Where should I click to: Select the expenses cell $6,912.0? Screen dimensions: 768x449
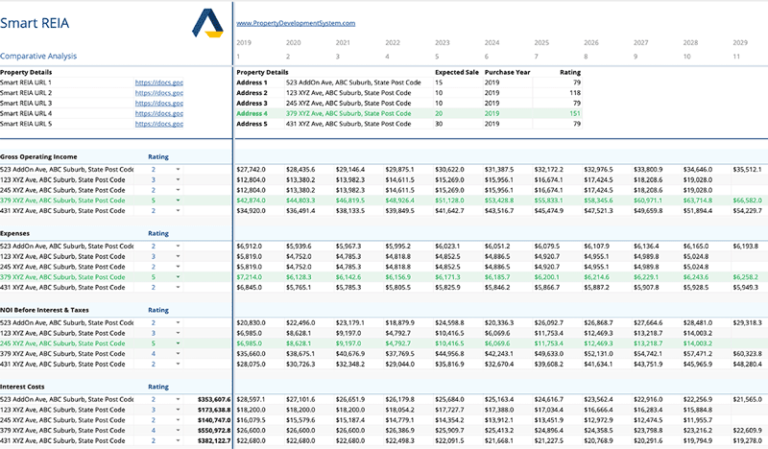click(249, 246)
